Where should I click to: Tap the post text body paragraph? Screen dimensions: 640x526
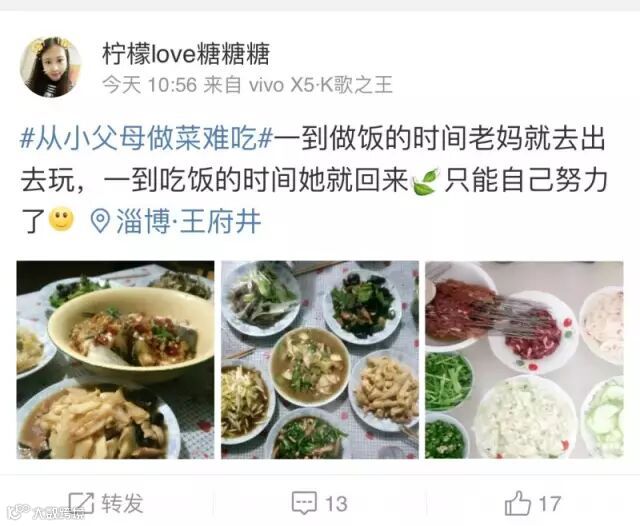coord(314,180)
